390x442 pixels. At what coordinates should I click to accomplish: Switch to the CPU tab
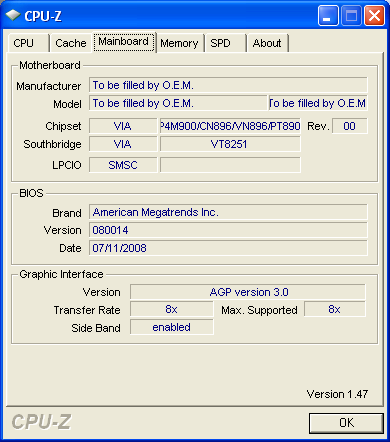[x=29, y=43]
